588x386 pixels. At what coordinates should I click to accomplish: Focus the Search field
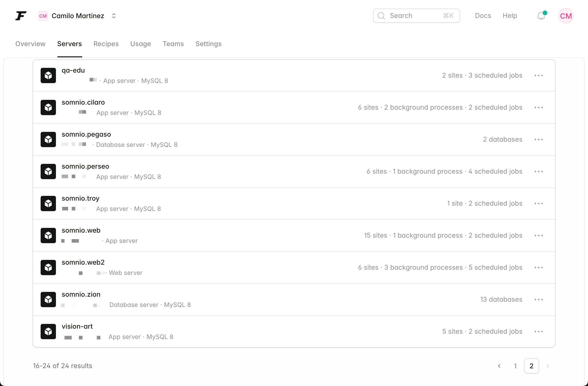point(416,16)
